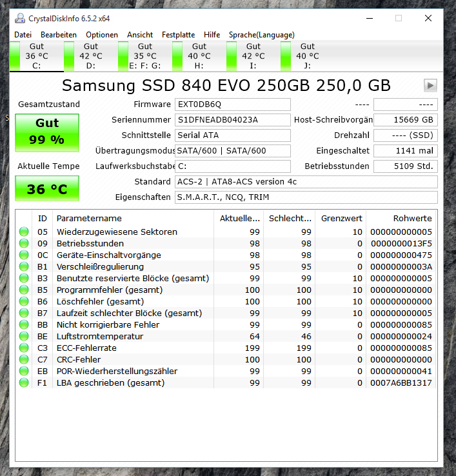Click status circle for Verschleißregulierung
456x476 pixels.
click(x=24, y=266)
